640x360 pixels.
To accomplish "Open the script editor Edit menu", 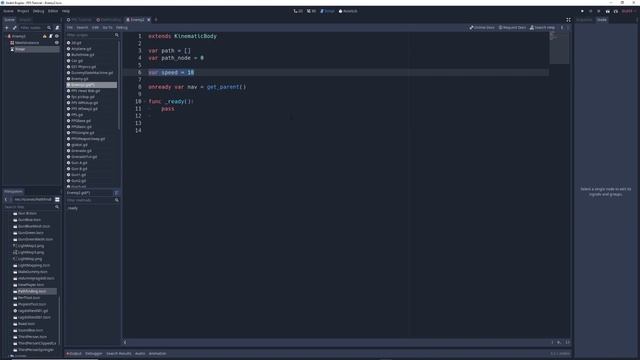I will [x=95, y=28].
